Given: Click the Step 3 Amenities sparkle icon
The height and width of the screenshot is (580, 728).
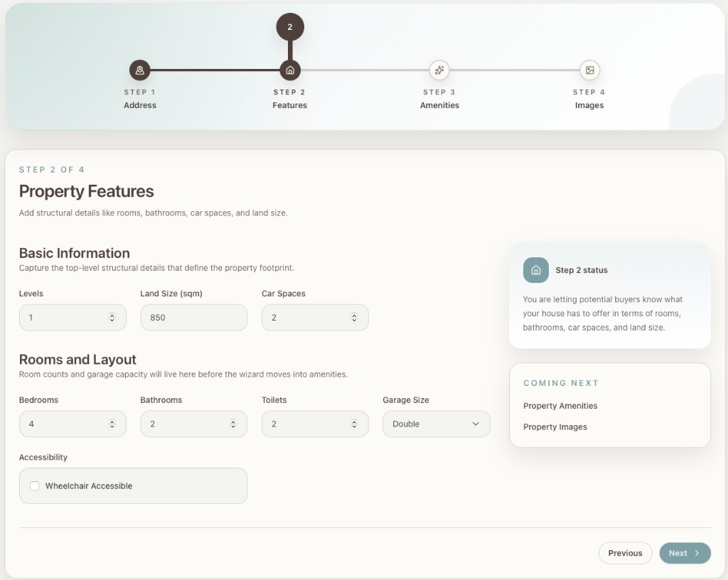Looking at the screenshot, I should pos(439,70).
